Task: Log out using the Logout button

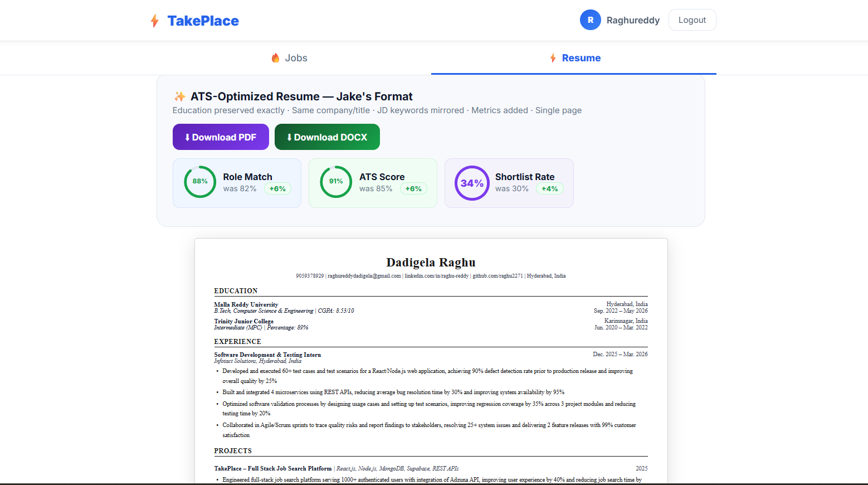Action: coord(692,20)
